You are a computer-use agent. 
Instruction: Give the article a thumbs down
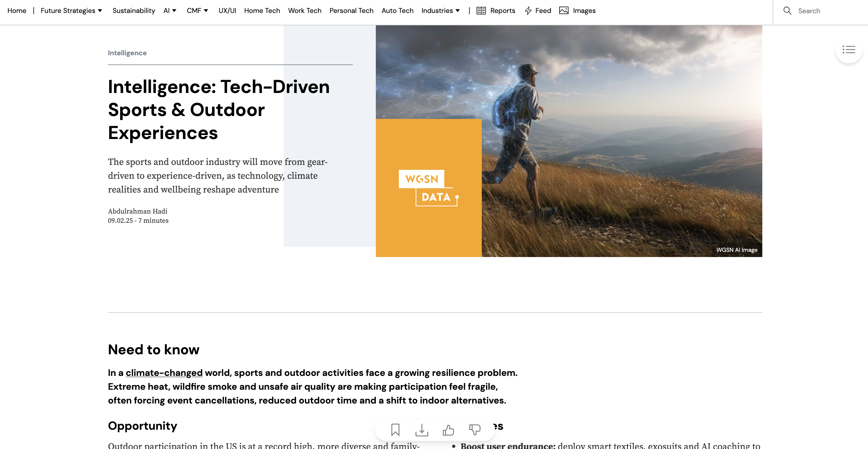[474, 430]
